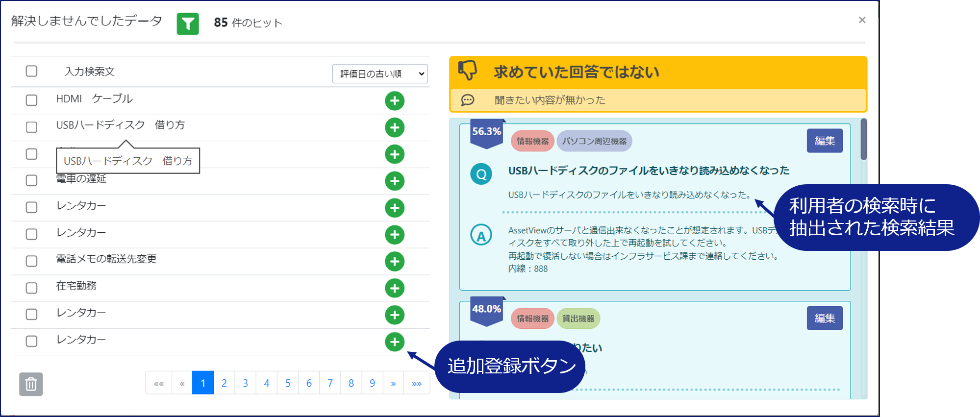Click the trash delete icon
Image resolution: width=980 pixels, height=417 pixels.
[x=31, y=384]
